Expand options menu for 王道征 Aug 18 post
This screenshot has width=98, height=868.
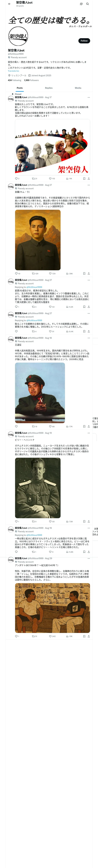click(89, 338)
